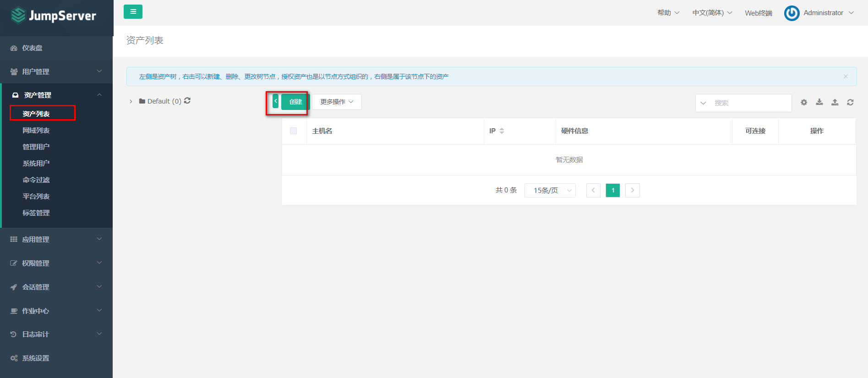Image resolution: width=868 pixels, height=378 pixels.
Task: Open the 中文(简体) language dropdown
Action: [x=712, y=13]
